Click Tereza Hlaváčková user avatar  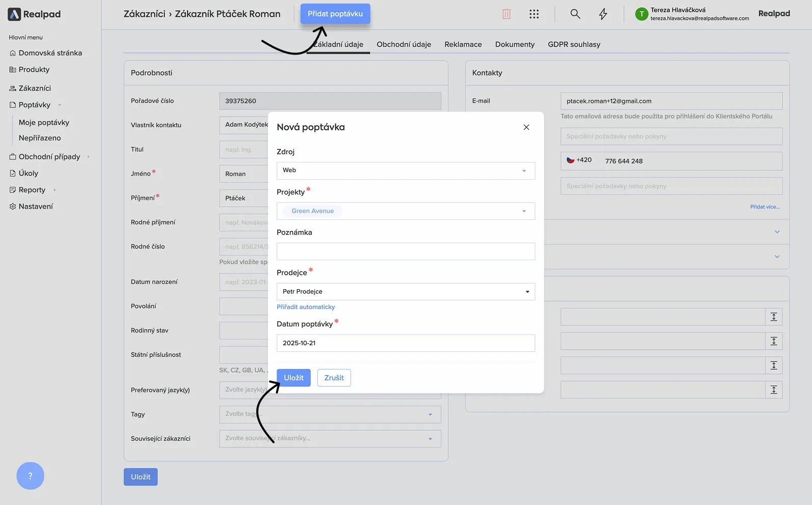click(x=641, y=14)
